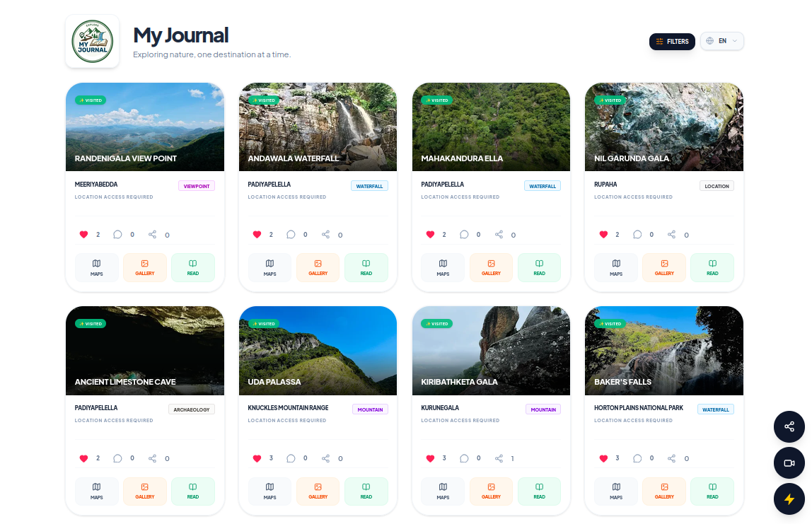Click the floating lightning bolt button
Screen dimensions: 812x524
pos(789,499)
